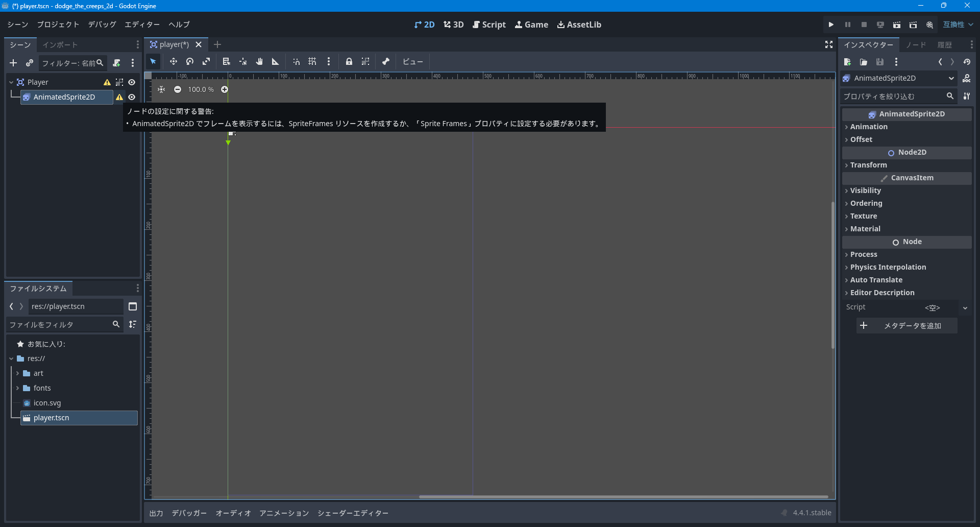Image resolution: width=980 pixels, height=527 pixels.
Task: Expand the Physics Interpolation section
Action: 907,267
